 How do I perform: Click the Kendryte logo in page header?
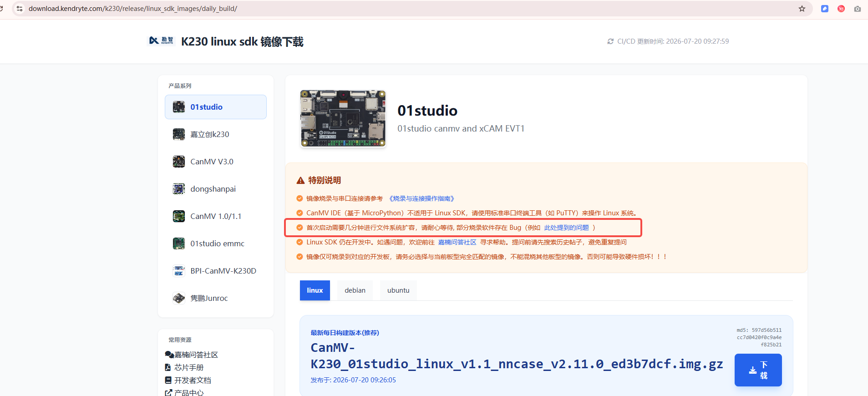162,41
